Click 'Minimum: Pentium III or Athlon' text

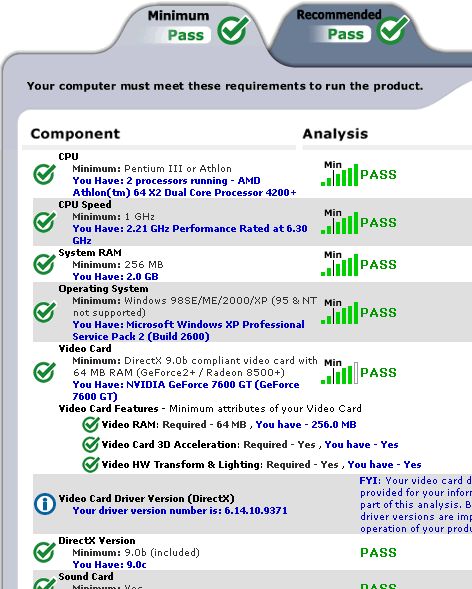point(152,169)
